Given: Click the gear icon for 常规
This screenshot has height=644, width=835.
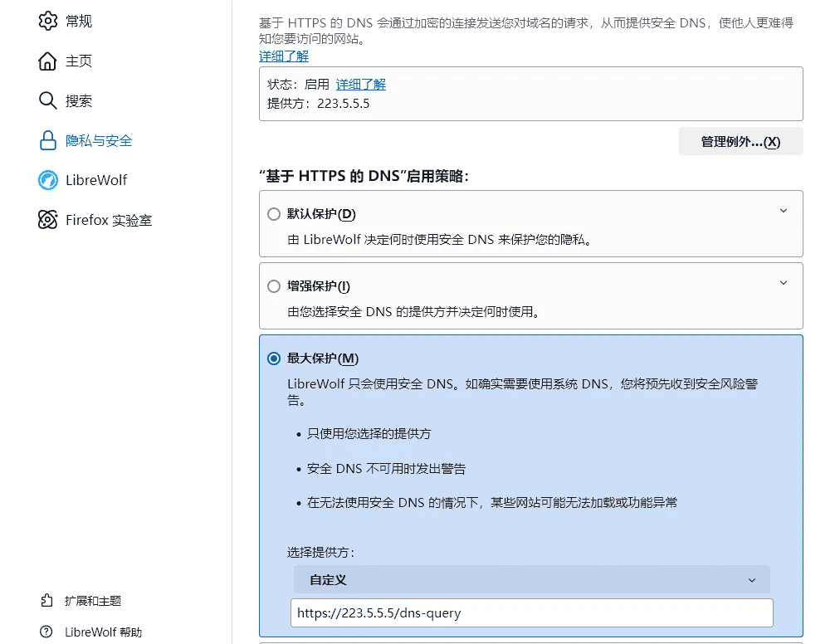Looking at the screenshot, I should click(x=47, y=21).
